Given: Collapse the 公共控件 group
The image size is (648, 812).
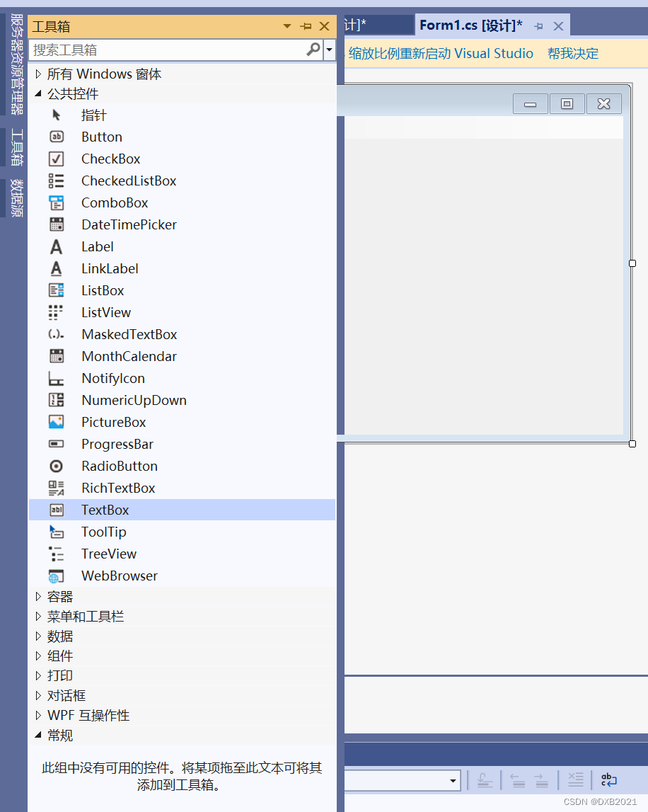Looking at the screenshot, I should pos(38,93).
